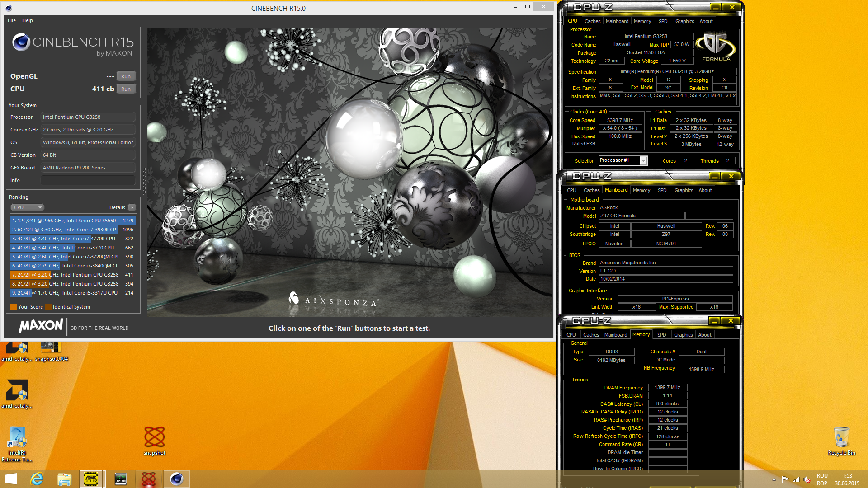
Task: Launch Intel(R) Extreme Tu... desktop shortcut
Action: 17,445
